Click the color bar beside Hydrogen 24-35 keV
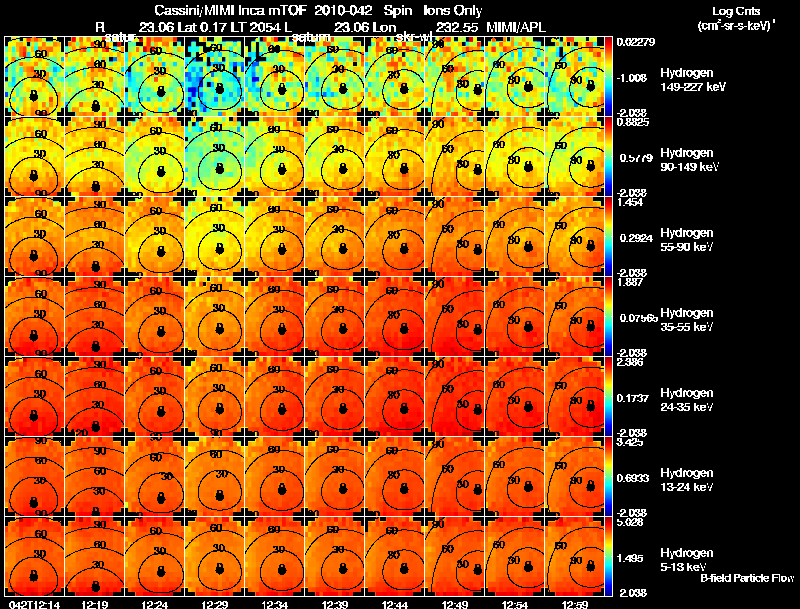 (x=608, y=397)
